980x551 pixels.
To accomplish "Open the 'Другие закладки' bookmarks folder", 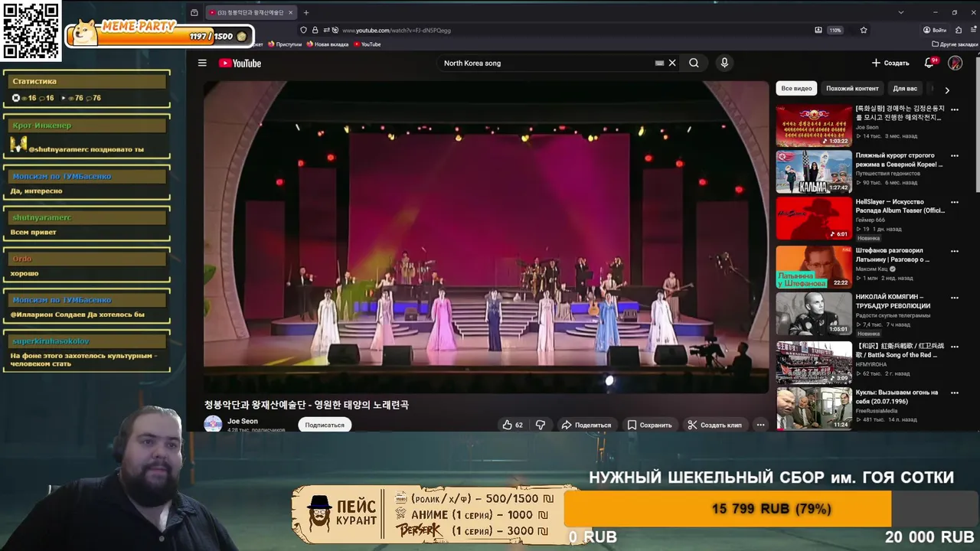I will coord(954,44).
